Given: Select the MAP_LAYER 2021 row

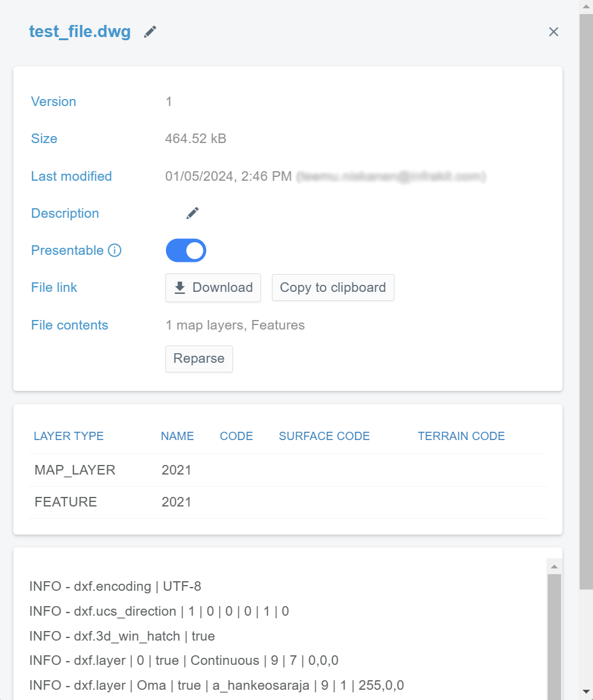Looking at the screenshot, I should pos(287,470).
